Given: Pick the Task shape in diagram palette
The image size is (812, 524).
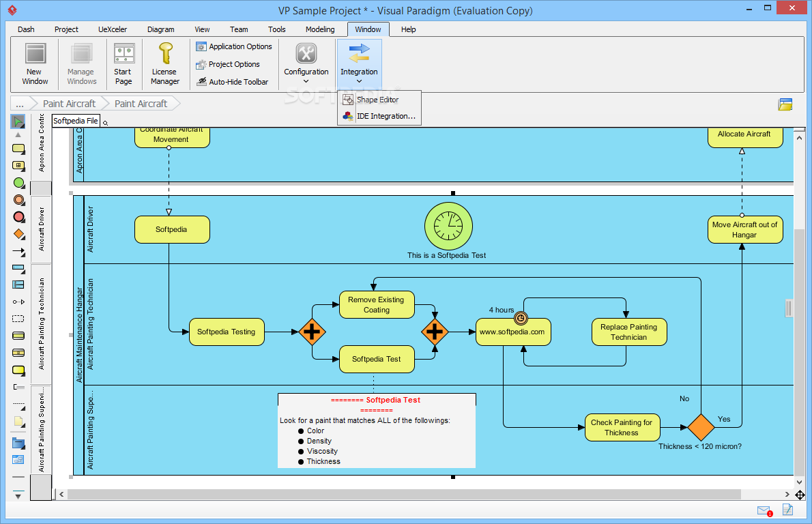Looking at the screenshot, I should click(18, 149).
